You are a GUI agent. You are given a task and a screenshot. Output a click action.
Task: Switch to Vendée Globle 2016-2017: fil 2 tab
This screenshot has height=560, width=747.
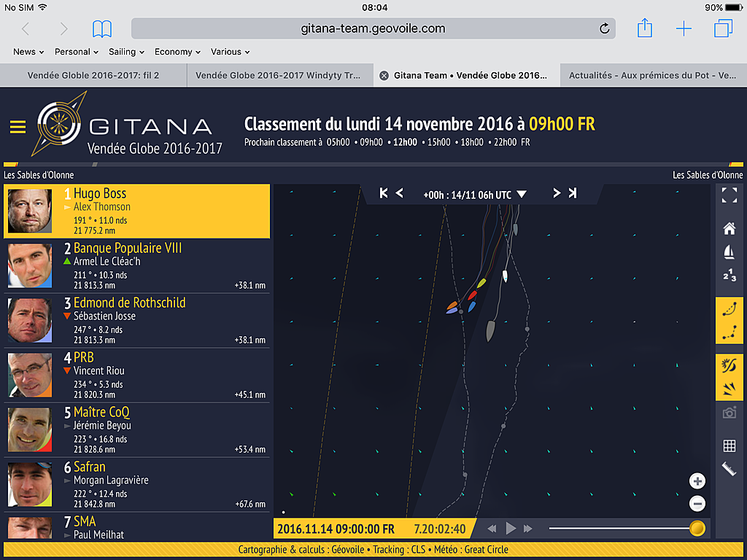(x=93, y=75)
